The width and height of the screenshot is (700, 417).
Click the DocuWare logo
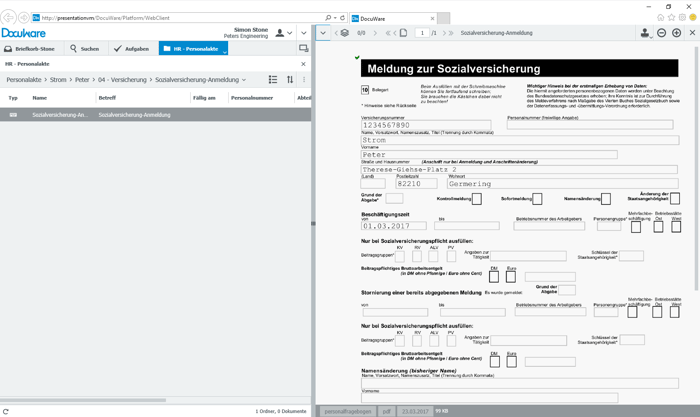[23, 33]
